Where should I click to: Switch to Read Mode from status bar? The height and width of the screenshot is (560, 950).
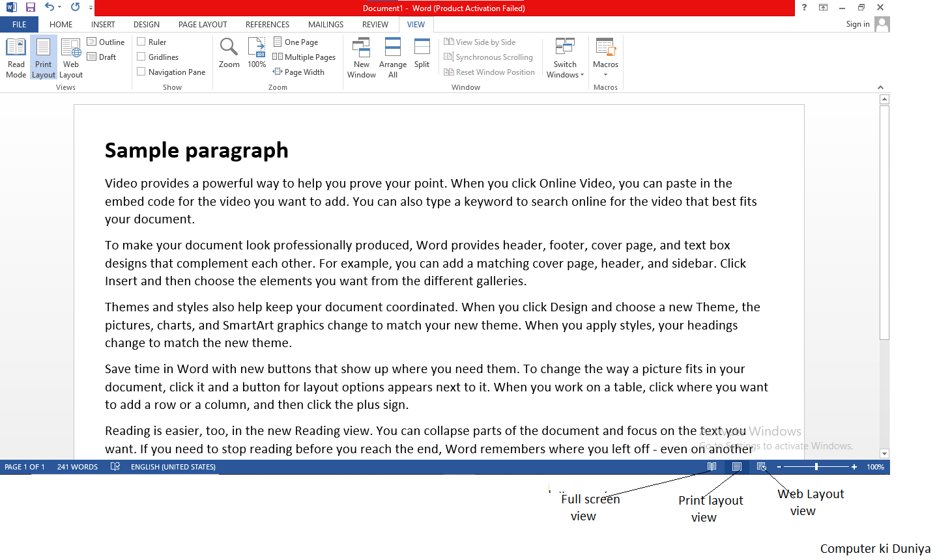click(x=712, y=466)
